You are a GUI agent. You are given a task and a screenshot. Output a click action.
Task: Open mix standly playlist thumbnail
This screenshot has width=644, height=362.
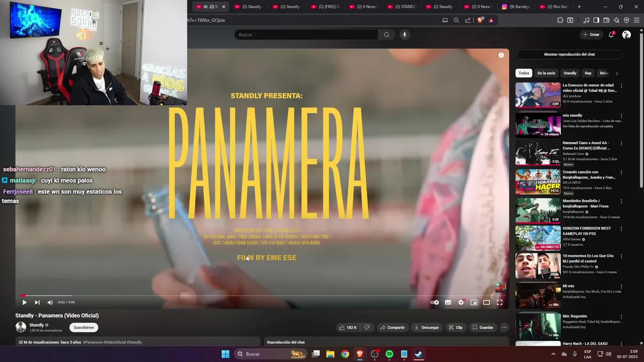coord(538,124)
